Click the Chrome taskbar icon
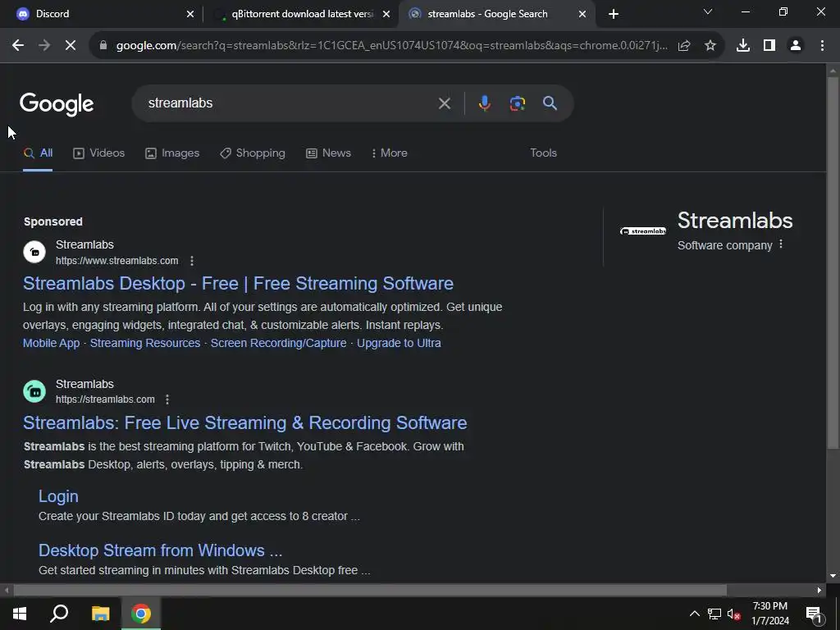The image size is (840, 630). tap(141, 614)
